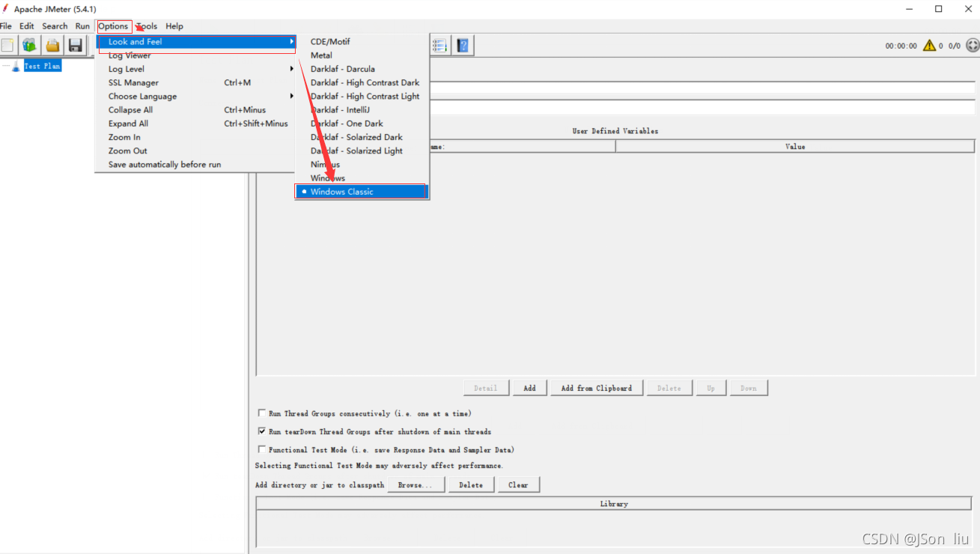Apply Darklaf - Solarized Light theme
This screenshot has width=980, height=554.
(362, 150)
